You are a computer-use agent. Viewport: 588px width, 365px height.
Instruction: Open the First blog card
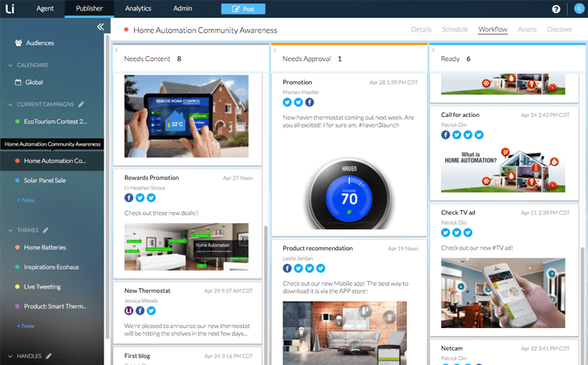point(188,356)
